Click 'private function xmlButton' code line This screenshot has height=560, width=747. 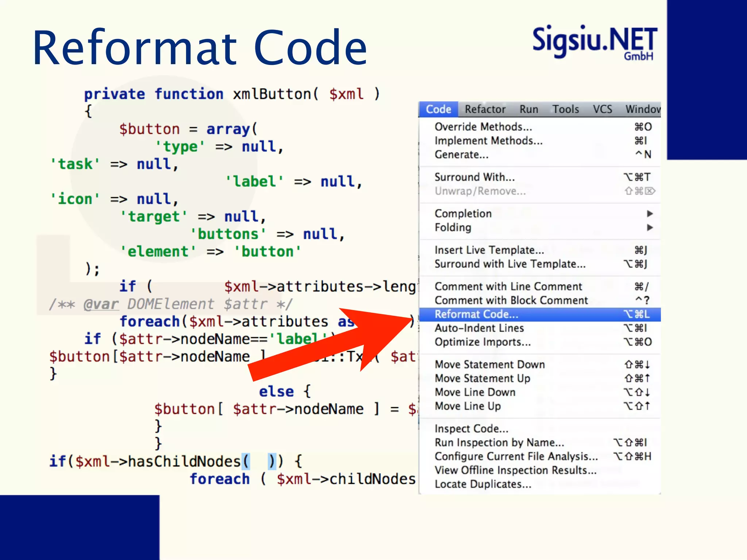point(232,94)
